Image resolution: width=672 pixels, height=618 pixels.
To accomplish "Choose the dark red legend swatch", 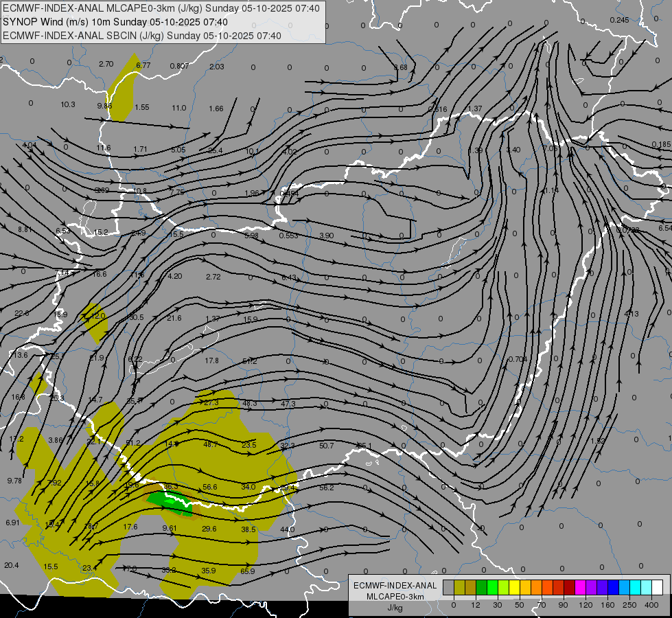I will (569, 587).
